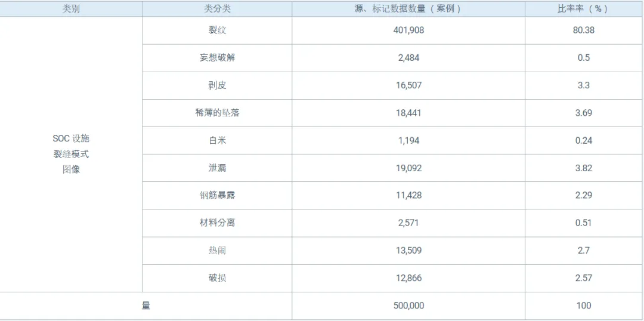Viewport: 644px width, 321px height.
Task: Click the 类别 column header
Action: (71, 9)
